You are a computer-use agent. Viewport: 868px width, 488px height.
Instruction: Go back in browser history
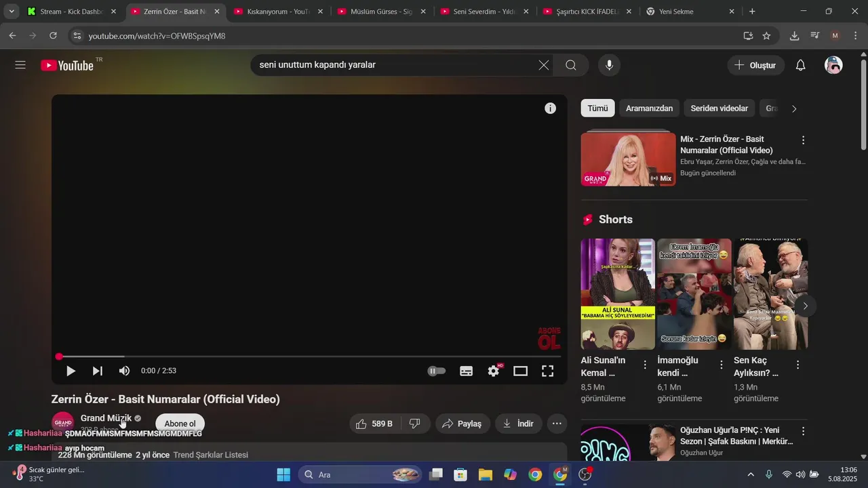click(x=12, y=35)
